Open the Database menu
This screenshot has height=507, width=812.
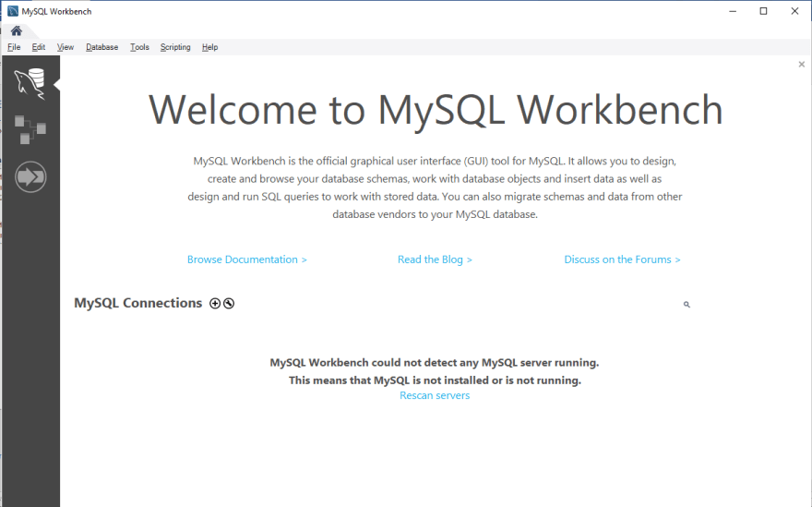[x=102, y=47]
